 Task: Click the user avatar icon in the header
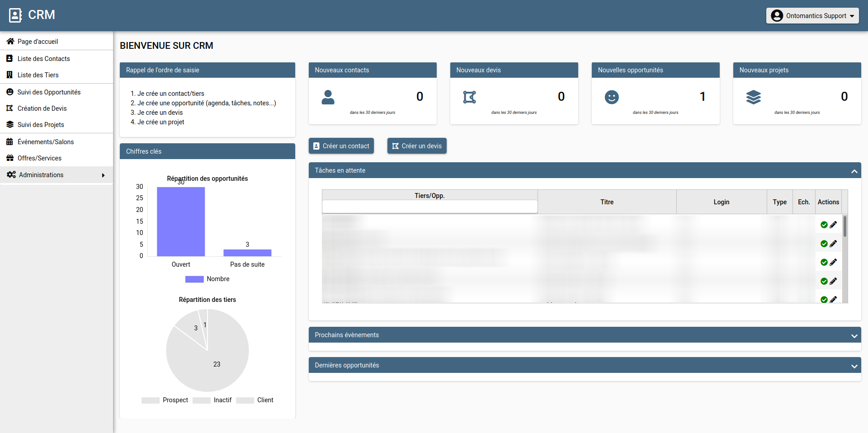click(x=777, y=15)
